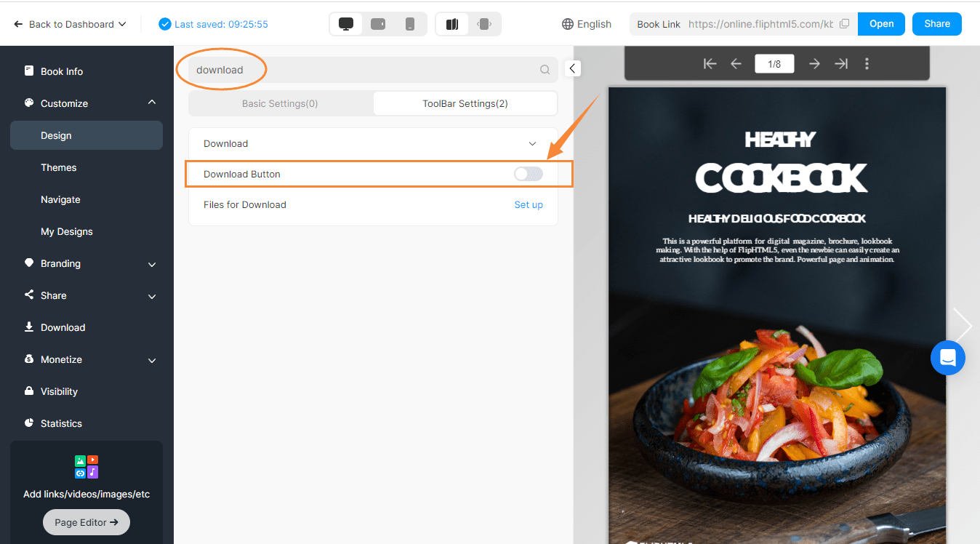This screenshot has width=980, height=544.
Task: Click Set up for Files for Download
Action: pos(529,204)
